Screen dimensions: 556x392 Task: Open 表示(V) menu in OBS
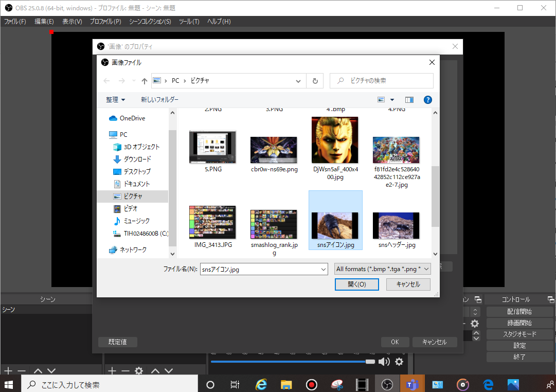(x=72, y=22)
